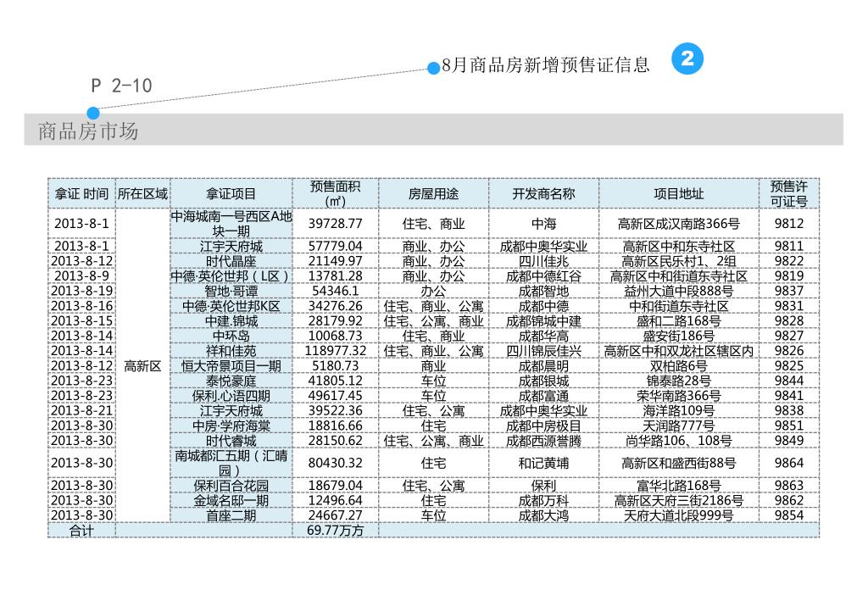Select the project cell 中房·学府海棠
This screenshot has height=612, width=868.
click(x=231, y=426)
